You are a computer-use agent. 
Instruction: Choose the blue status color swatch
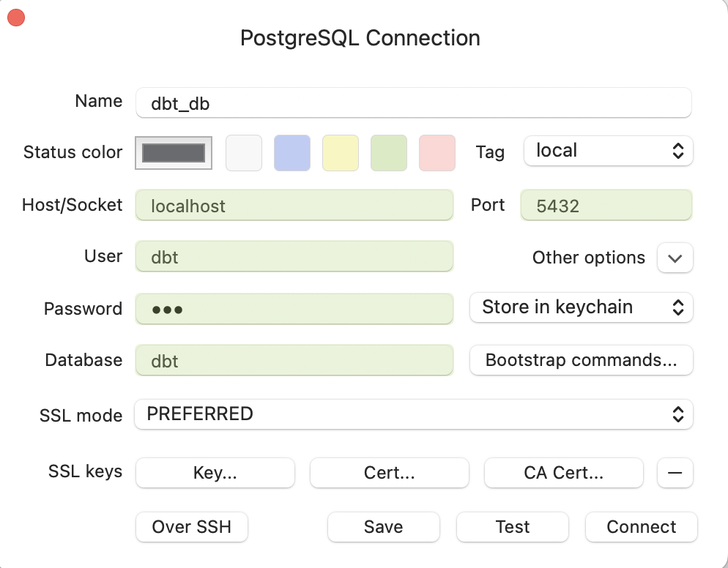point(292,153)
